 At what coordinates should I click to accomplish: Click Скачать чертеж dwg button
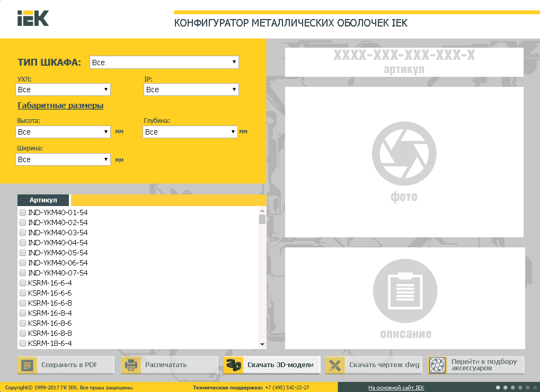click(374, 365)
